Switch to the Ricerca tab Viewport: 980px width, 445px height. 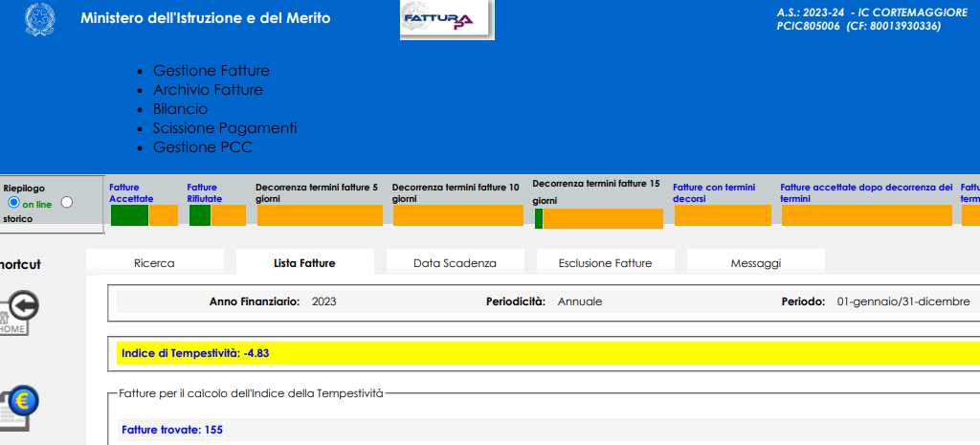pos(154,263)
